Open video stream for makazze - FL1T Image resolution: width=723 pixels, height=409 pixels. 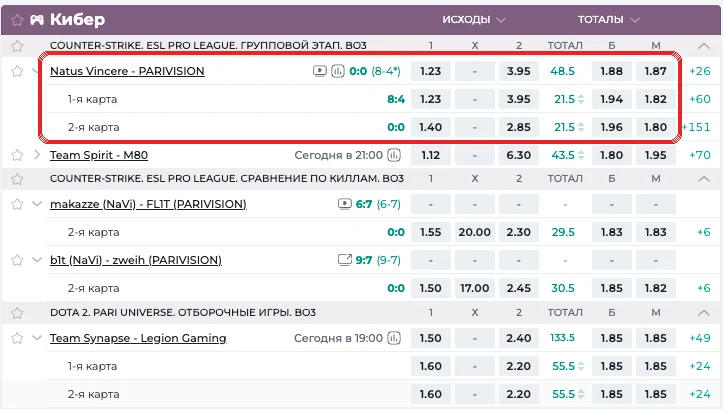click(344, 204)
